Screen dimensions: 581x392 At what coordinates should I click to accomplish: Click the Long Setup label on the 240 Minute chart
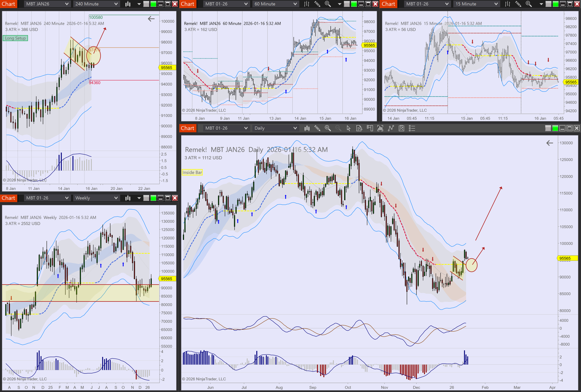coord(15,38)
